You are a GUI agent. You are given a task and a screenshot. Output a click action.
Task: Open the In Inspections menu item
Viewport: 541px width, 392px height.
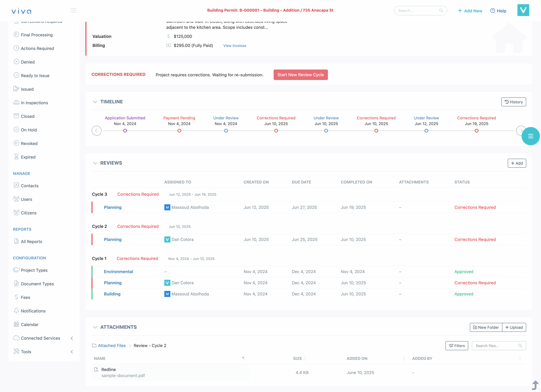(34, 103)
